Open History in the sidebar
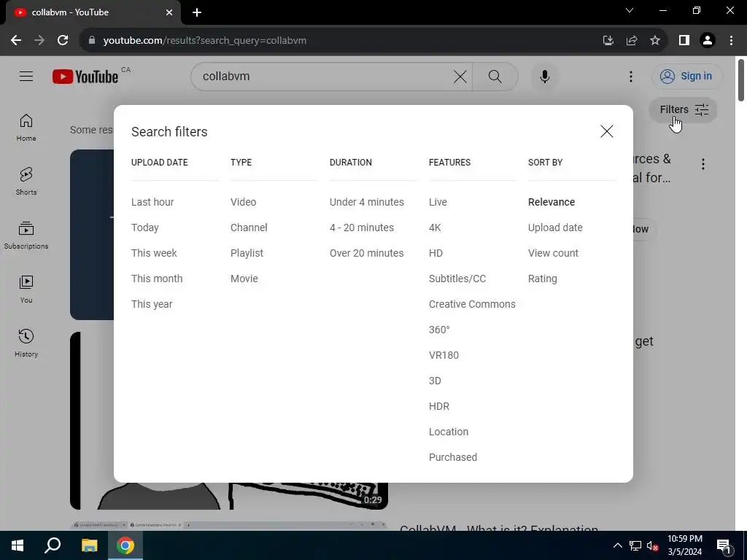Viewport: 747px width, 560px height. (x=26, y=343)
